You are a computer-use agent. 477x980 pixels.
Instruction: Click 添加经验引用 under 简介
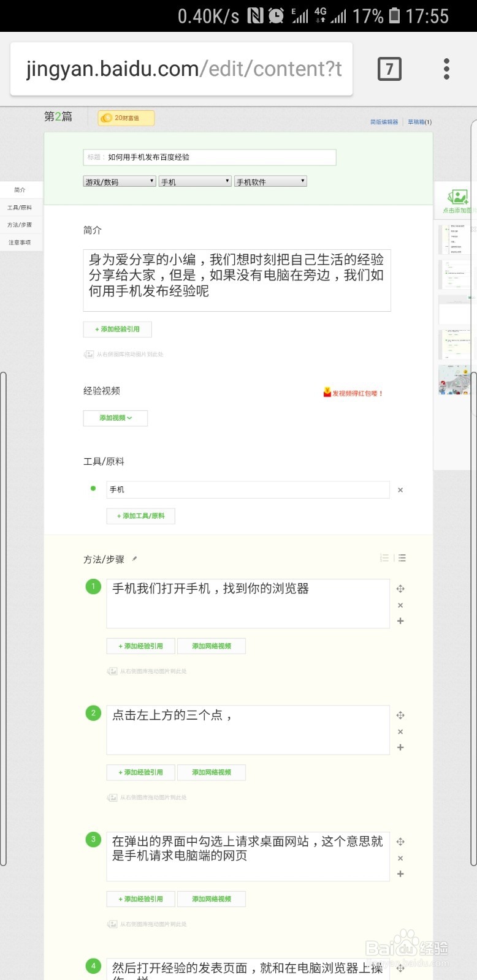point(117,330)
